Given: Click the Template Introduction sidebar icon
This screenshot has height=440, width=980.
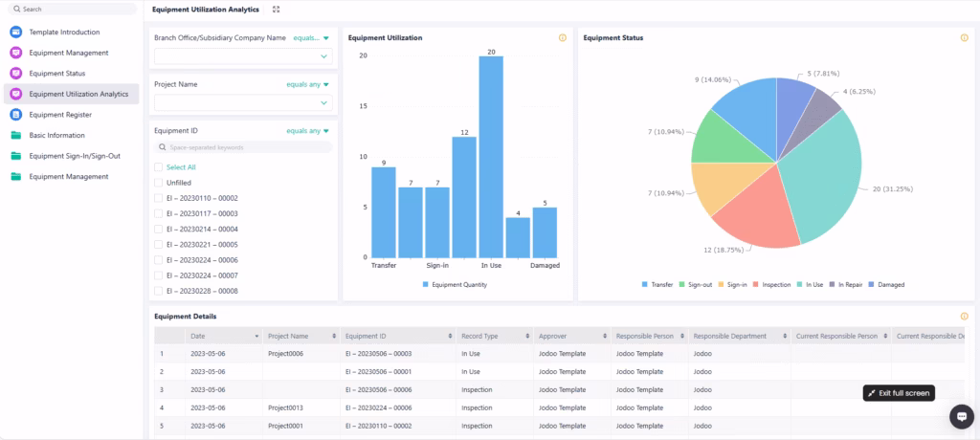Looking at the screenshot, I should pos(16,33).
